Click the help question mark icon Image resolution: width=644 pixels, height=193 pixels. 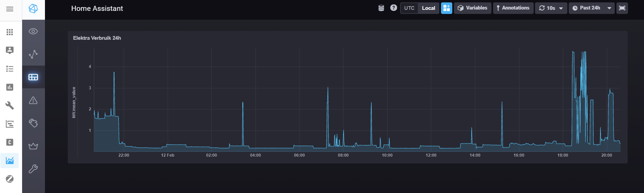pyautogui.click(x=393, y=8)
